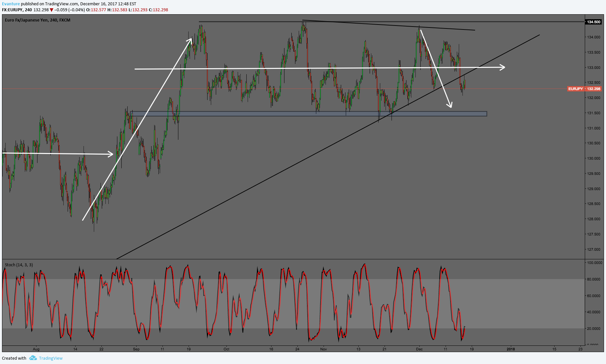Click the 133.000 price axis label
Screen dimensions: 606x364
[x=594, y=68]
